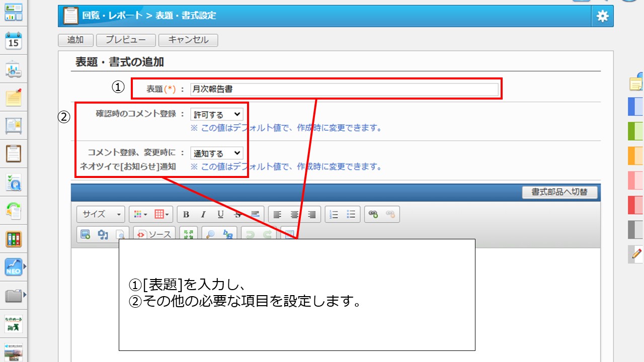Screen dimensions: 644x362
Task: Select the red color tab at right
Action: 636,205
